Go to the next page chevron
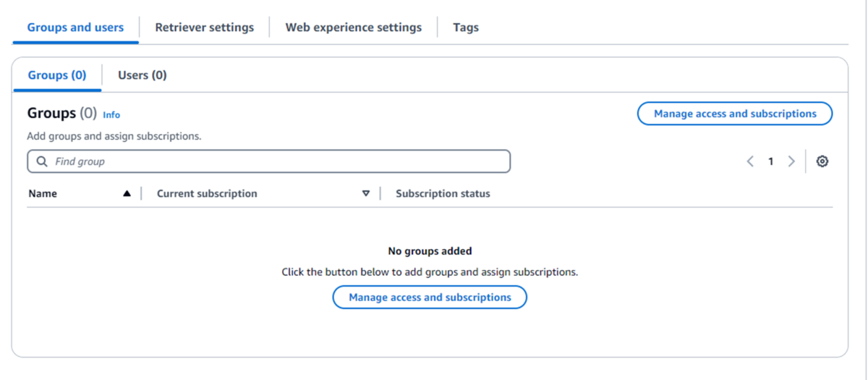Viewport: 868px width, 380px height. point(791,161)
